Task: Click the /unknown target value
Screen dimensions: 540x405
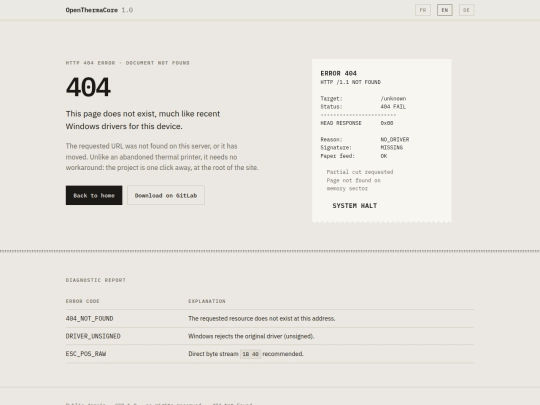Action: (x=393, y=98)
